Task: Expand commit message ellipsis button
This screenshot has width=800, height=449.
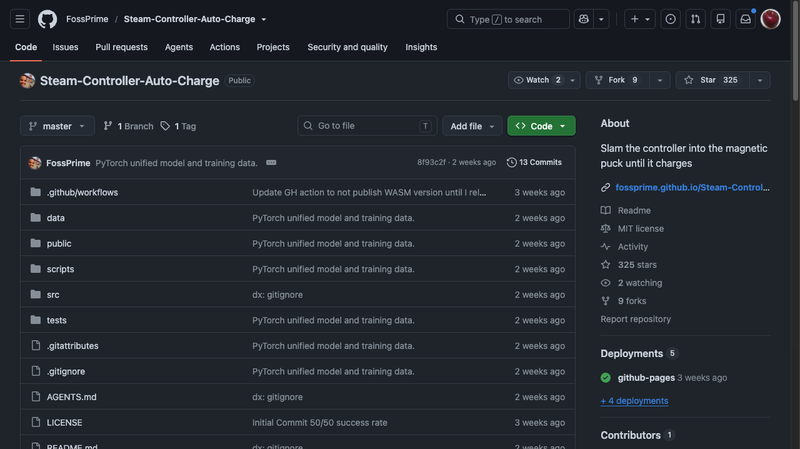Action: 271,163
